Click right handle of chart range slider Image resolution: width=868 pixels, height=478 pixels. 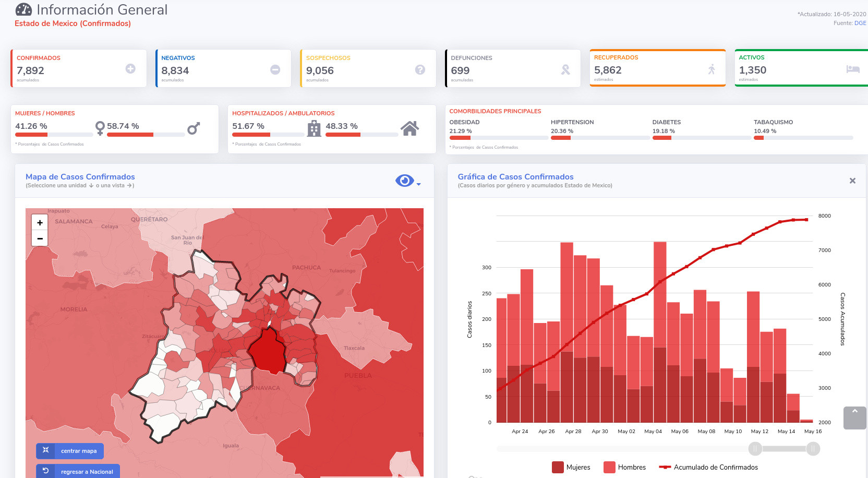coord(813,449)
